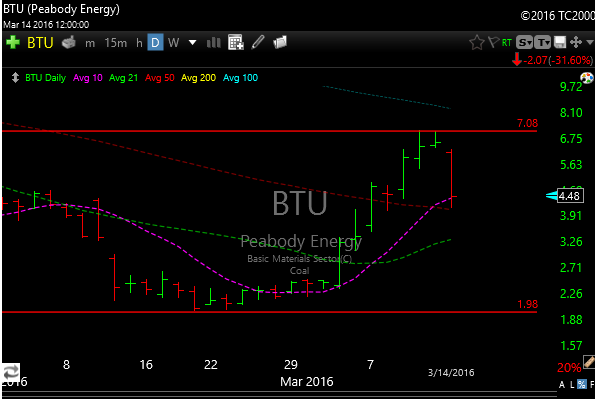Open the bar chart style icon
This screenshot has height=399, width=595.
pos(214,43)
